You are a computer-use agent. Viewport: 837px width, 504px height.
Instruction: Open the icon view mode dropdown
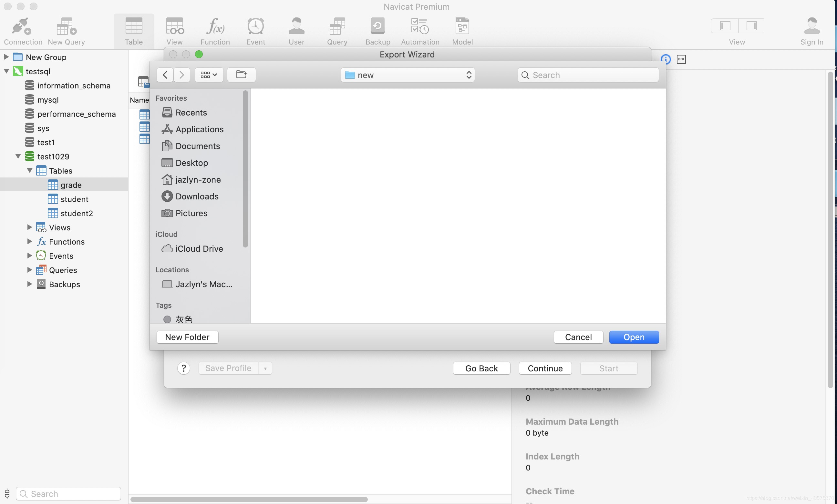click(209, 75)
